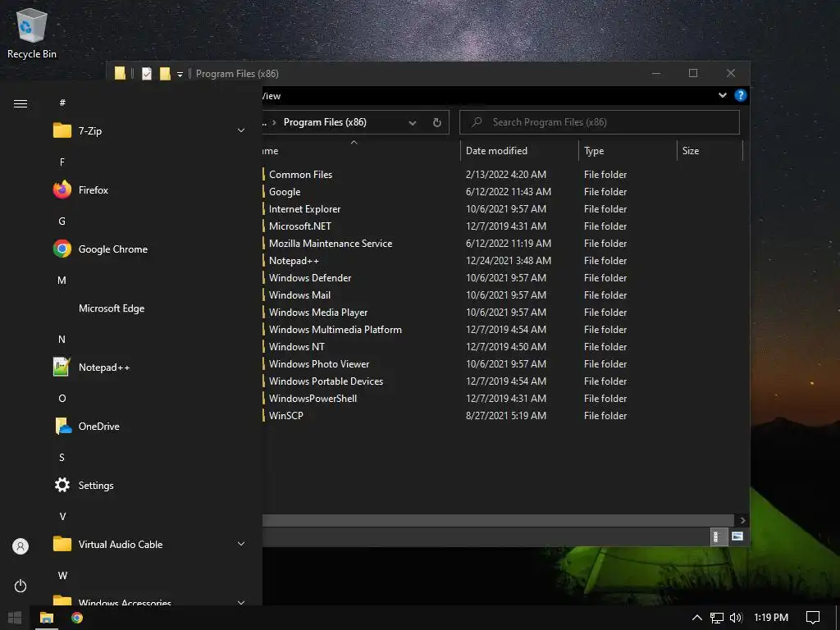Expand the Virtual Audio Cable chevron
This screenshot has width=840, height=630.
click(241, 544)
